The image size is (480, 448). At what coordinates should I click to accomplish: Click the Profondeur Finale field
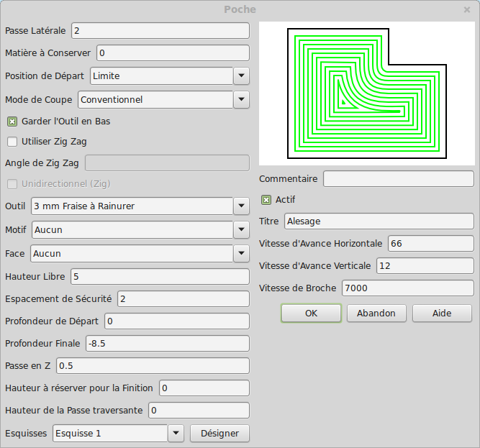[x=166, y=344]
